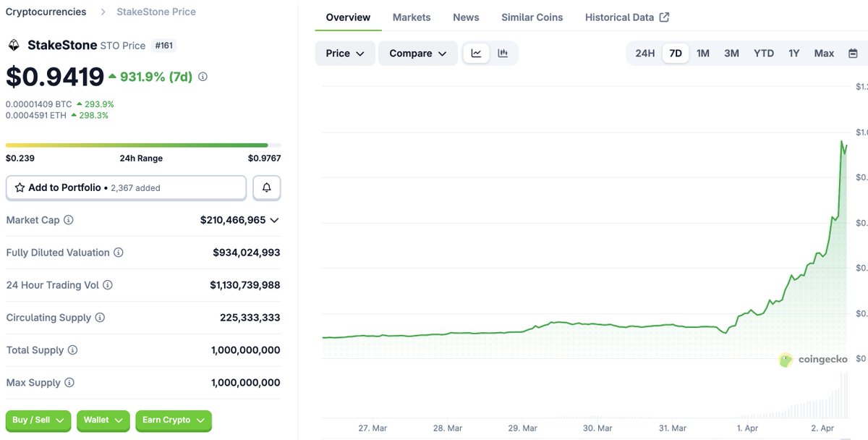Screen dimensions: 868x440
Task: Open the Compare dropdown
Action: click(x=417, y=53)
